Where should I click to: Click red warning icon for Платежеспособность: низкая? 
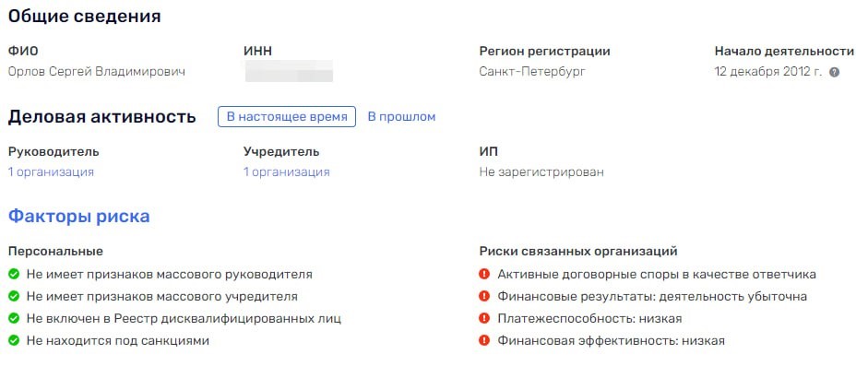pos(484,318)
